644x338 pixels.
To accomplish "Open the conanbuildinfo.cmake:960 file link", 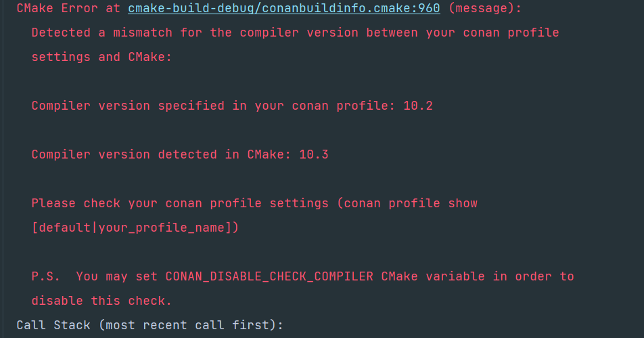I will pyautogui.click(x=284, y=8).
